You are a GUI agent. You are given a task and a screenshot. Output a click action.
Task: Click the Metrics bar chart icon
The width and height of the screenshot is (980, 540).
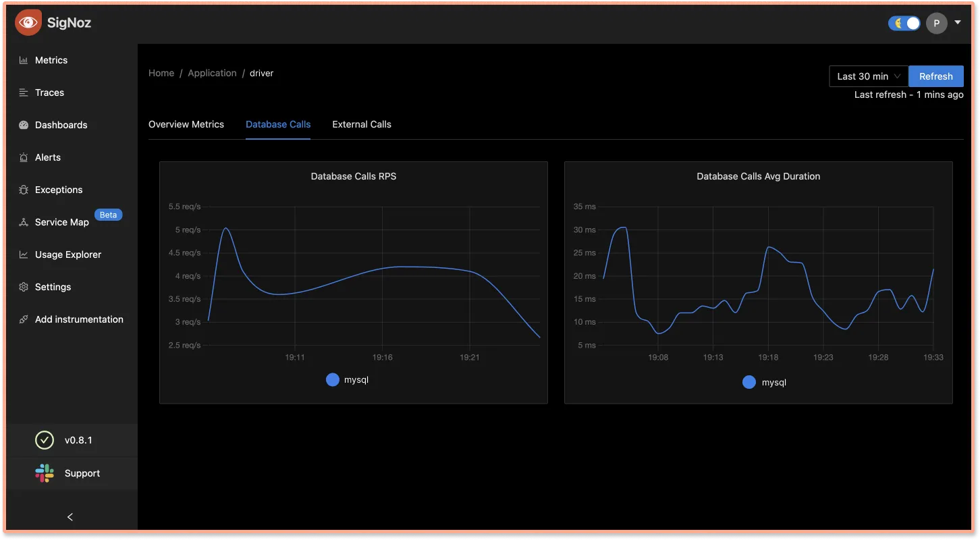coord(24,60)
